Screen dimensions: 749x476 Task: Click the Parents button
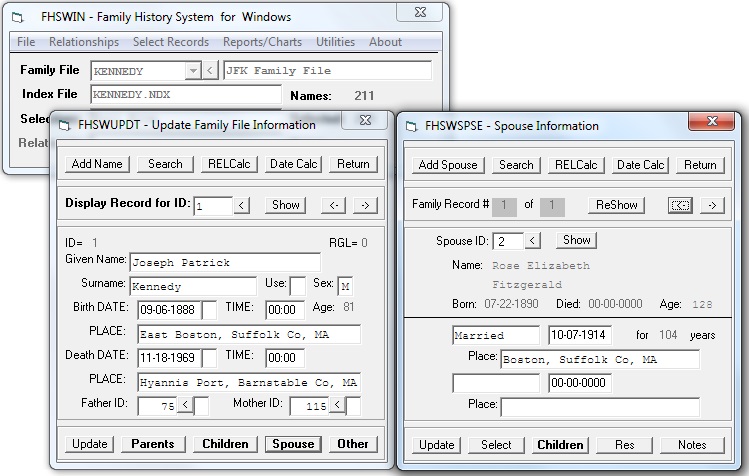click(x=153, y=444)
